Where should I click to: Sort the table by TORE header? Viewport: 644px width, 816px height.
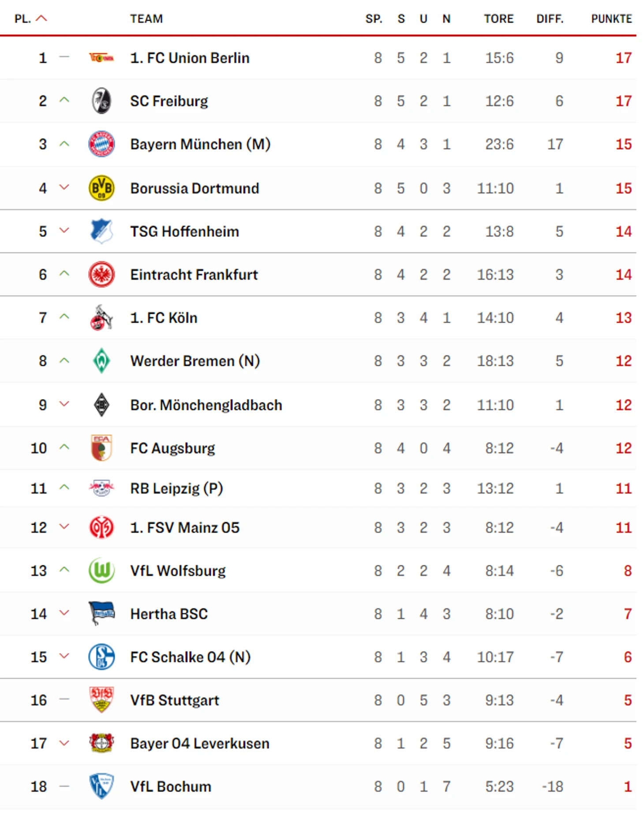coord(499,19)
